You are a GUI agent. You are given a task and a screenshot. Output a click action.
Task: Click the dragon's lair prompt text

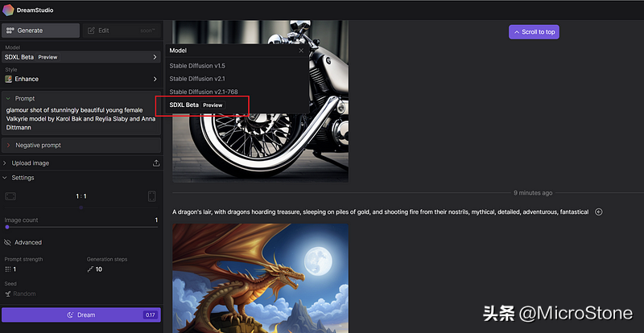(x=380, y=212)
